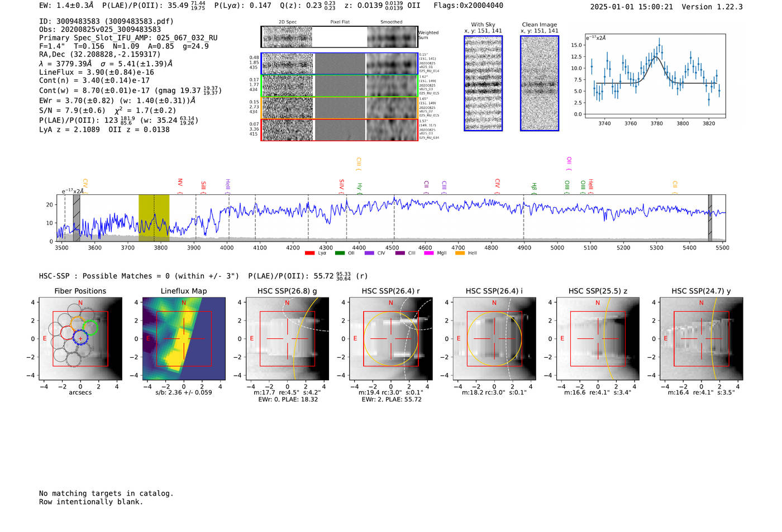Click the m:16.6 re:4.1" s:3.4" caption

click(x=598, y=392)
